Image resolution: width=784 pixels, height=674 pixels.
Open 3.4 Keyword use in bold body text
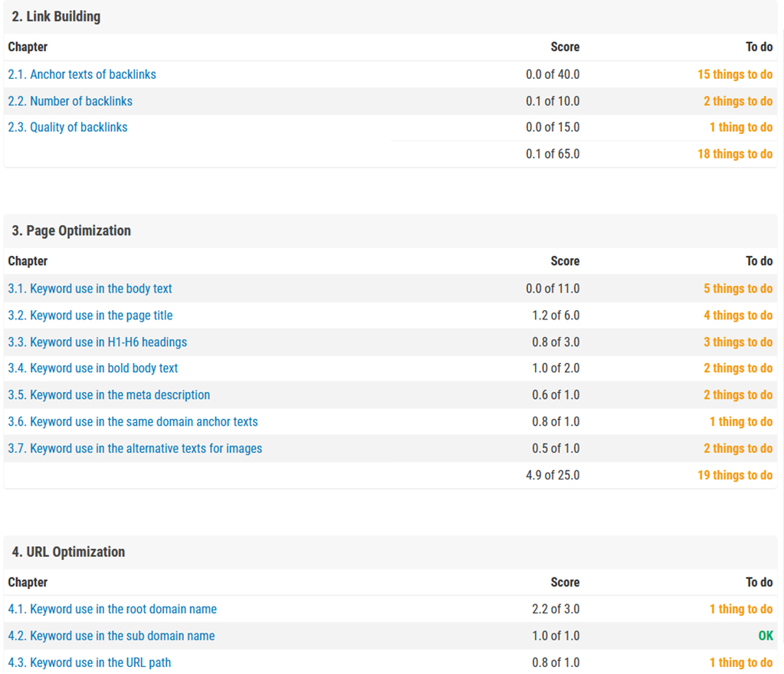93,368
